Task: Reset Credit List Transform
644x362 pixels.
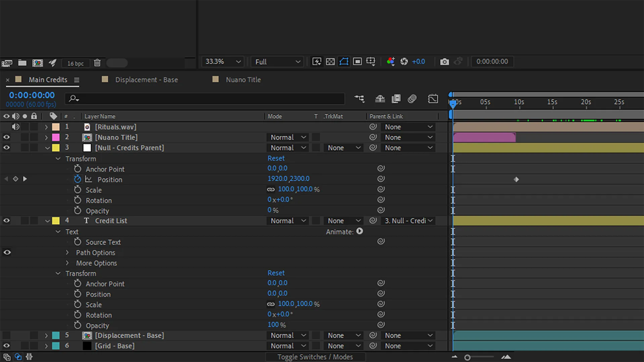Action: pyautogui.click(x=276, y=273)
